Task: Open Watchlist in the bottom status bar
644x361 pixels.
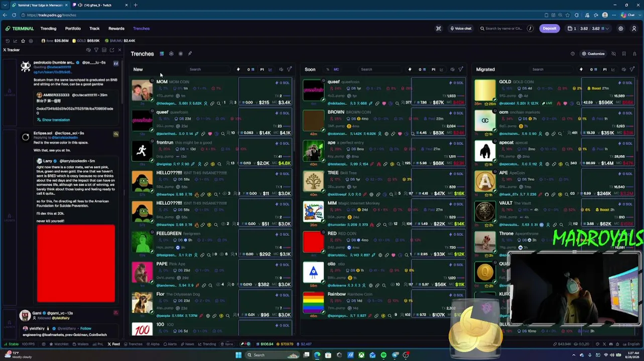Action: (59, 344)
